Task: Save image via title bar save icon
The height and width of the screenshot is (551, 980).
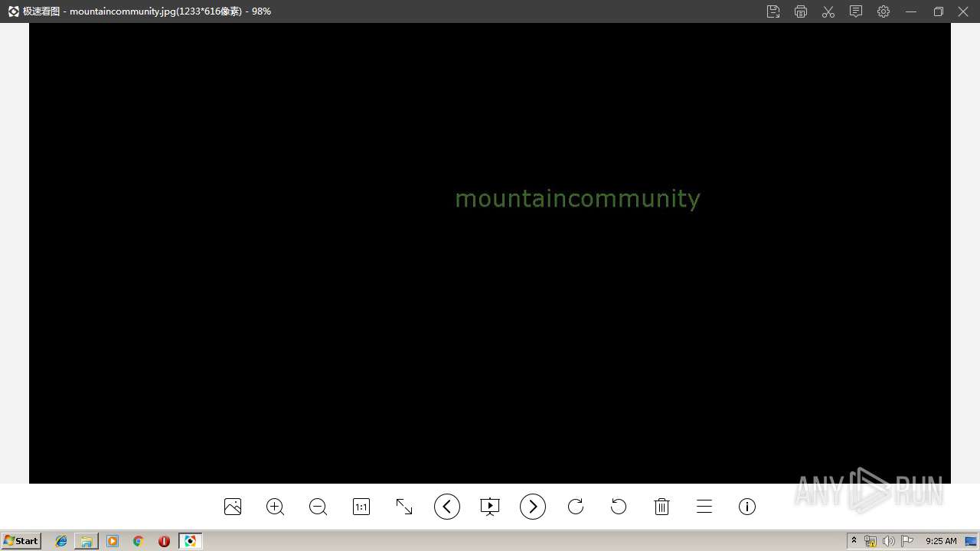Action: pyautogui.click(x=773, y=11)
